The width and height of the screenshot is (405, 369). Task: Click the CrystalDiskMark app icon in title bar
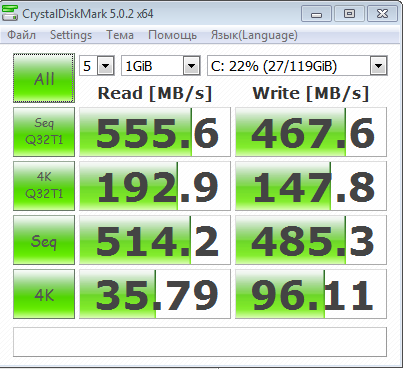tap(10, 13)
